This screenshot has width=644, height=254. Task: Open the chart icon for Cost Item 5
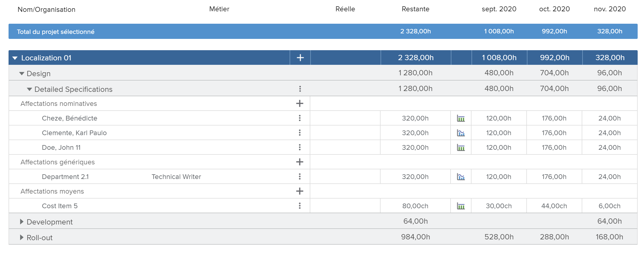pyautogui.click(x=461, y=206)
